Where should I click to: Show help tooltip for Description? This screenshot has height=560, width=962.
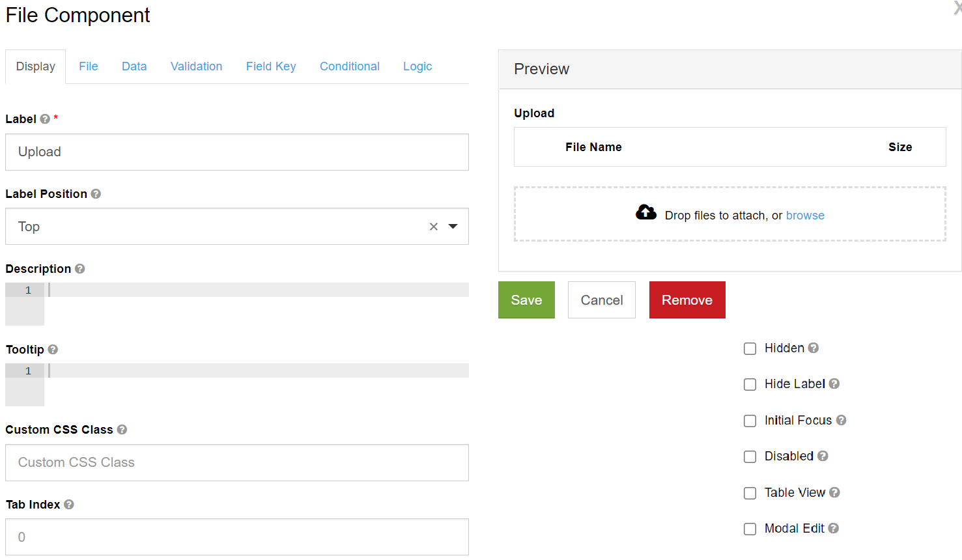pos(80,269)
